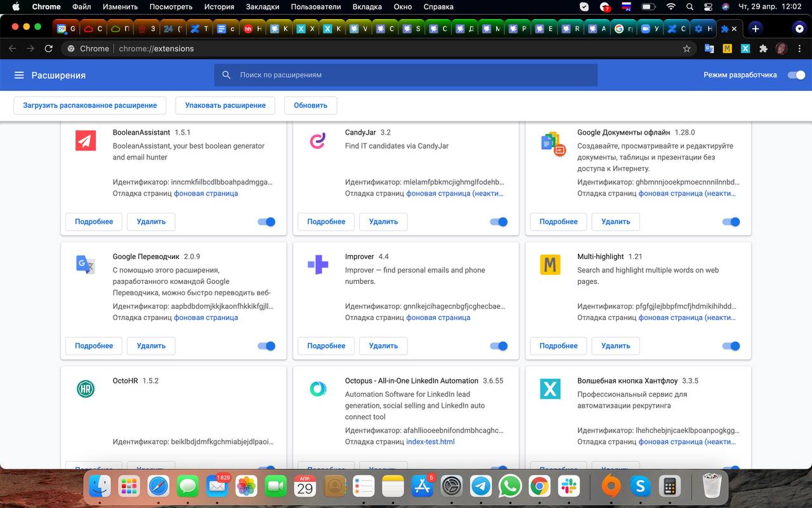
Task: Open фоновая страница link for Google Переводчик
Action: [206, 317]
